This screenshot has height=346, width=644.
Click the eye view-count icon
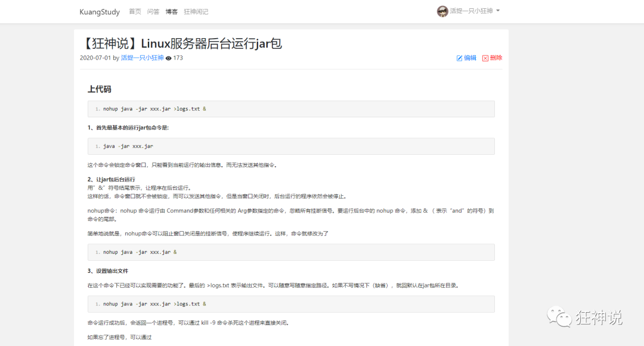pos(168,58)
